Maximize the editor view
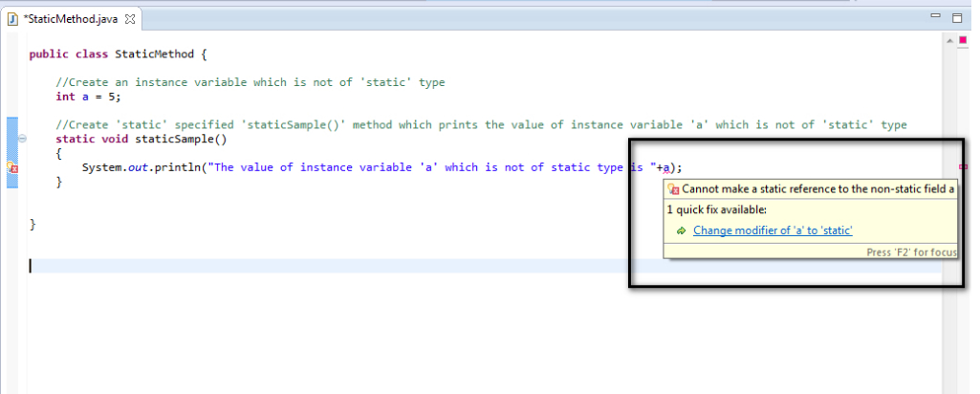 pyautogui.click(x=957, y=18)
